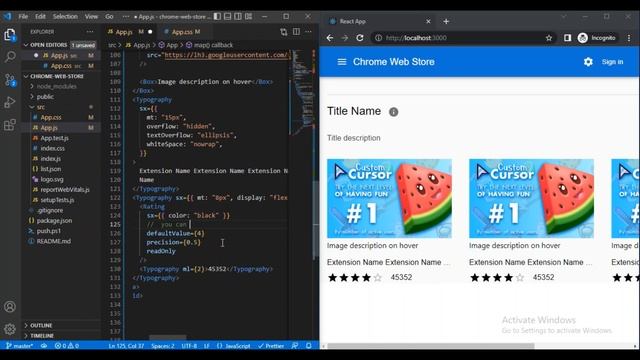Open the Go menu
This screenshot has width=640, height=360.
(x=109, y=16)
